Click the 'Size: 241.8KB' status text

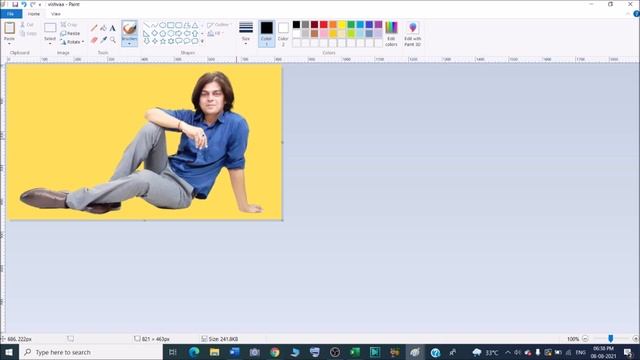(x=223, y=339)
